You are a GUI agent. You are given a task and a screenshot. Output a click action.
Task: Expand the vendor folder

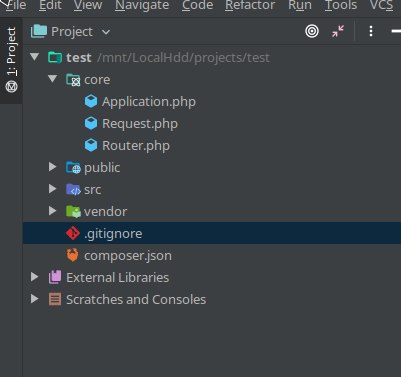coord(52,211)
